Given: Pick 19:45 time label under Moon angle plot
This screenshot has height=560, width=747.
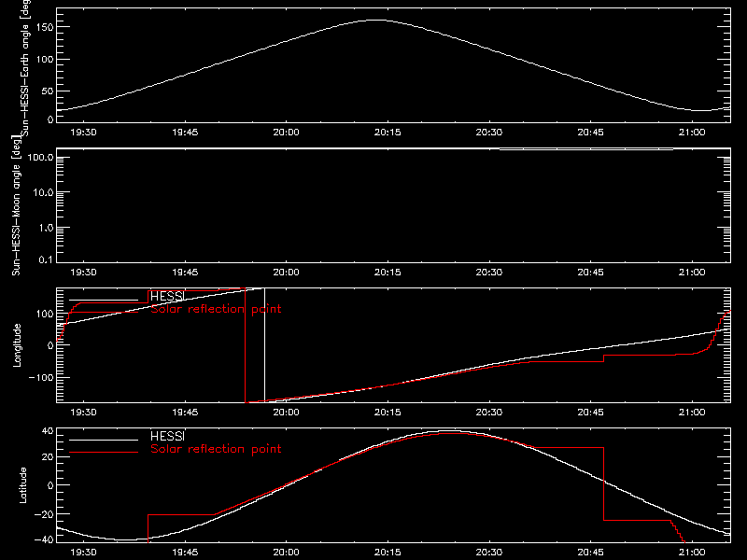Looking at the screenshot, I should (x=185, y=272).
